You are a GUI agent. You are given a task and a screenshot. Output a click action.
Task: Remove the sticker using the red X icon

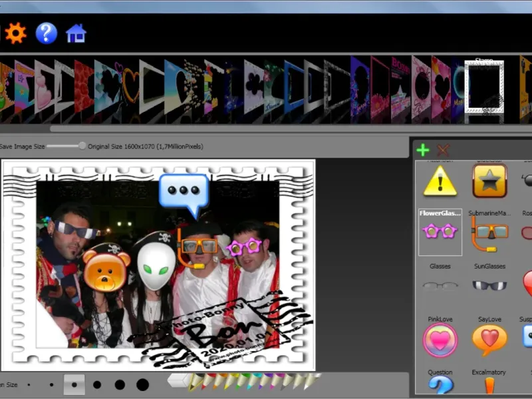point(443,150)
